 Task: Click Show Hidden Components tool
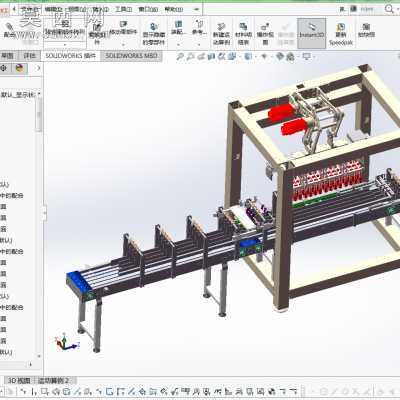(x=154, y=33)
